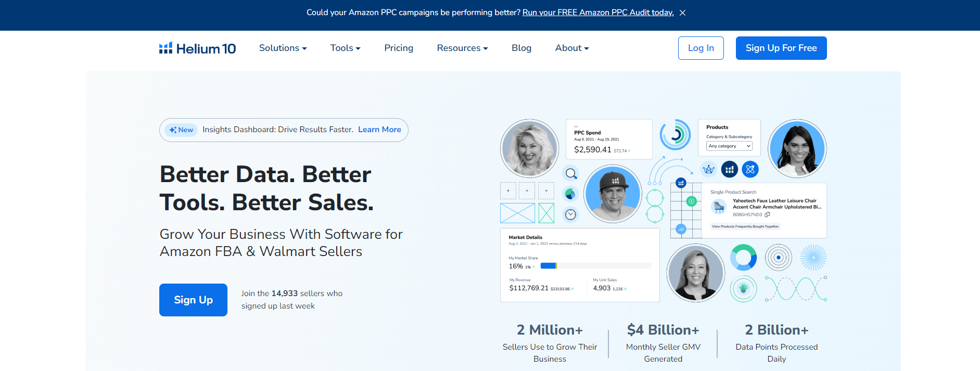This screenshot has height=371, width=980.
Task: Open Run your FREE Amazon PPC Audit link
Action: point(598,12)
